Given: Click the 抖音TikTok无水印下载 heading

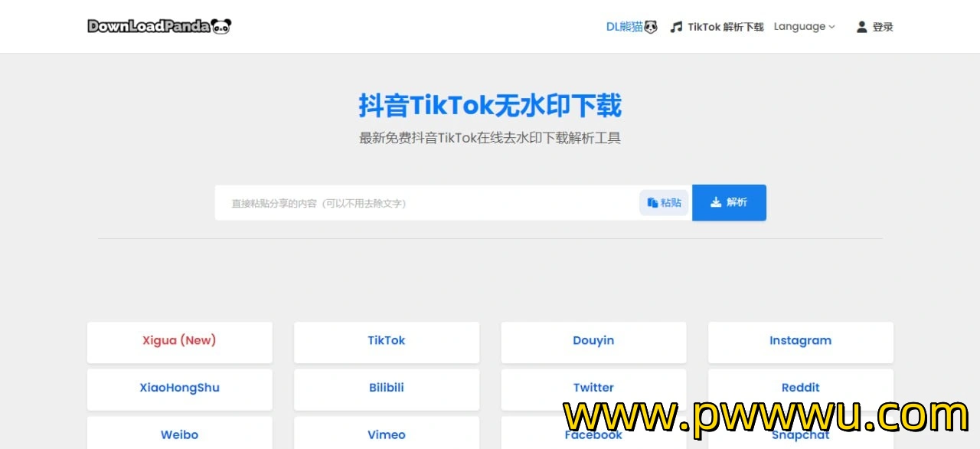Looking at the screenshot, I should (x=490, y=106).
